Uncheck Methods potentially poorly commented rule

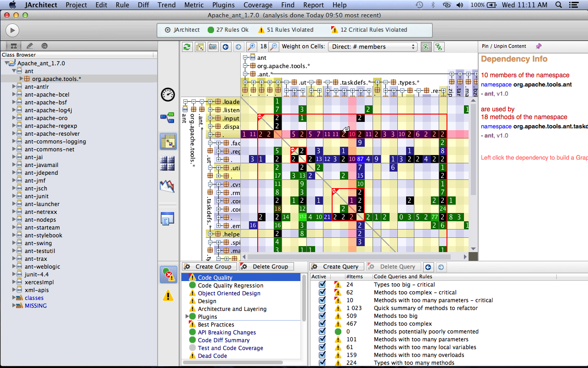click(322, 332)
